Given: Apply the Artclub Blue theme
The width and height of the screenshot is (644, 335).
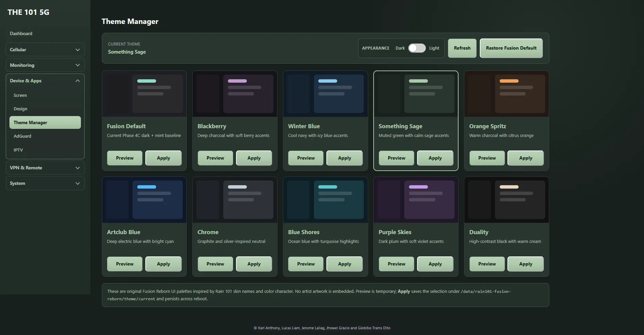Looking at the screenshot, I should pyautogui.click(x=164, y=264).
